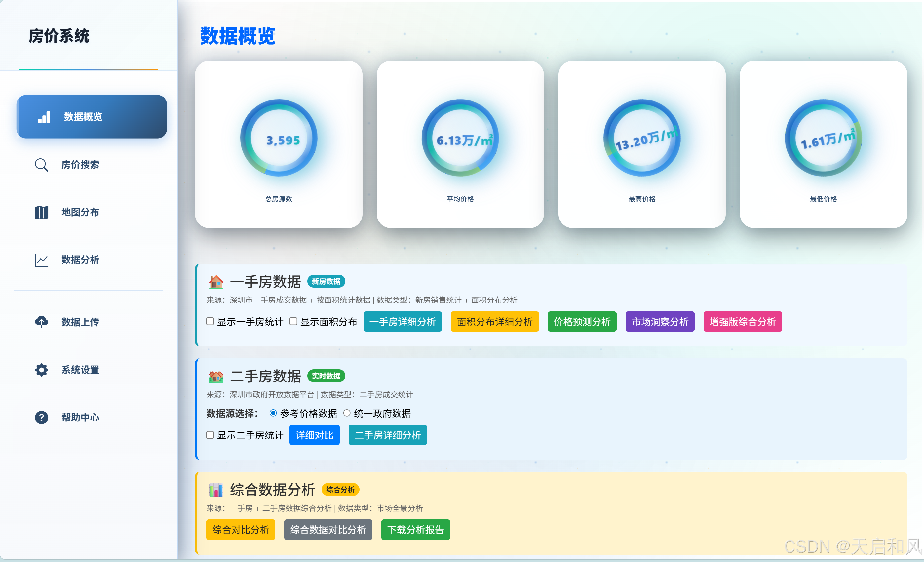Click the 新房数据 badge
The height and width of the screenshot is (562, 924).
[x=326, y=281]
